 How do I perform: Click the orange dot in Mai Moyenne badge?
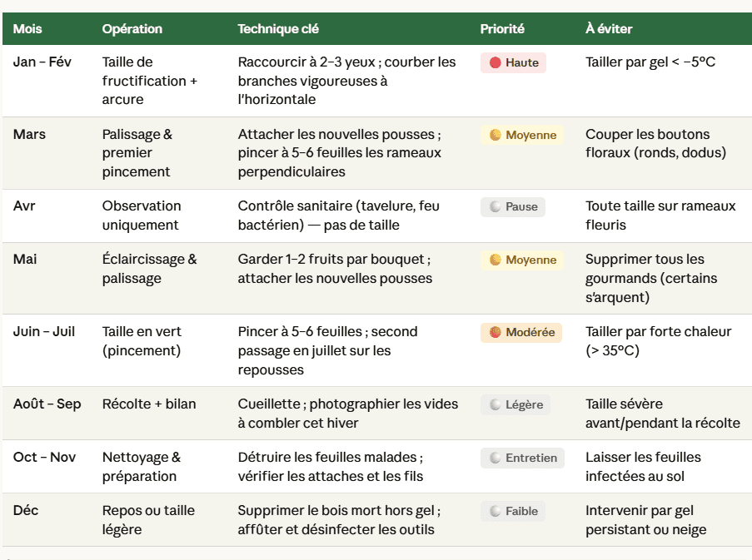click(495, 260)
